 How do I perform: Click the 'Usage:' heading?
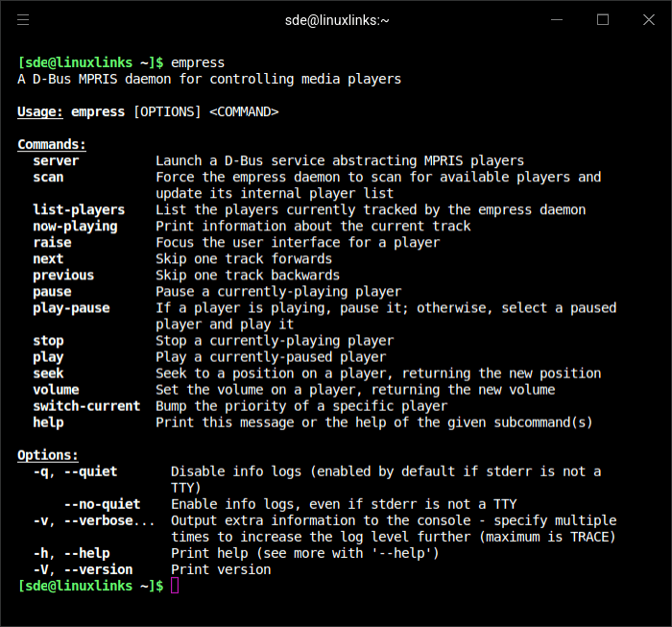pyautogui.click(x=40, y=111)
